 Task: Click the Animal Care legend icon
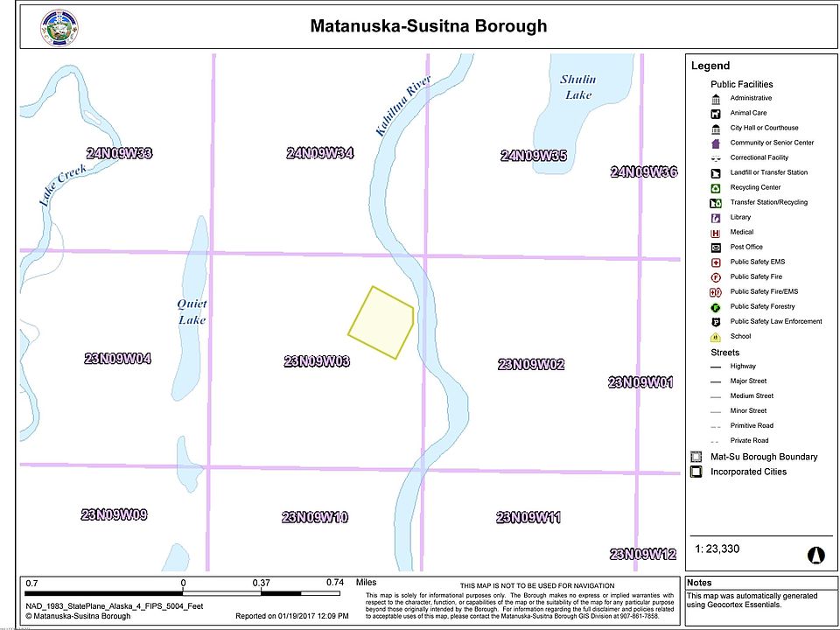(x=715, y=114)
